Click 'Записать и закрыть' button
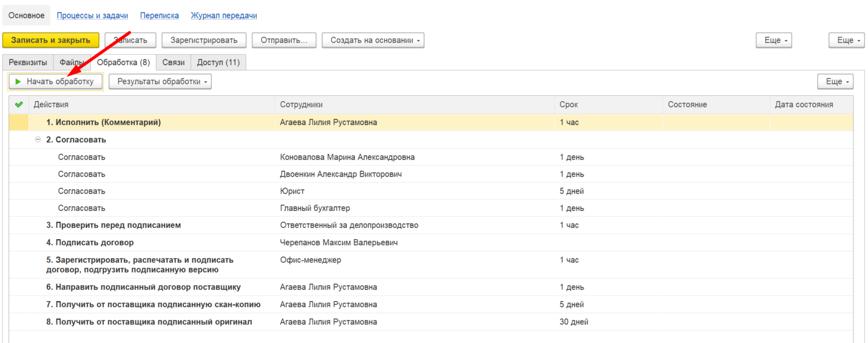Viewport: 868px width, 343px height. [51, 40]
